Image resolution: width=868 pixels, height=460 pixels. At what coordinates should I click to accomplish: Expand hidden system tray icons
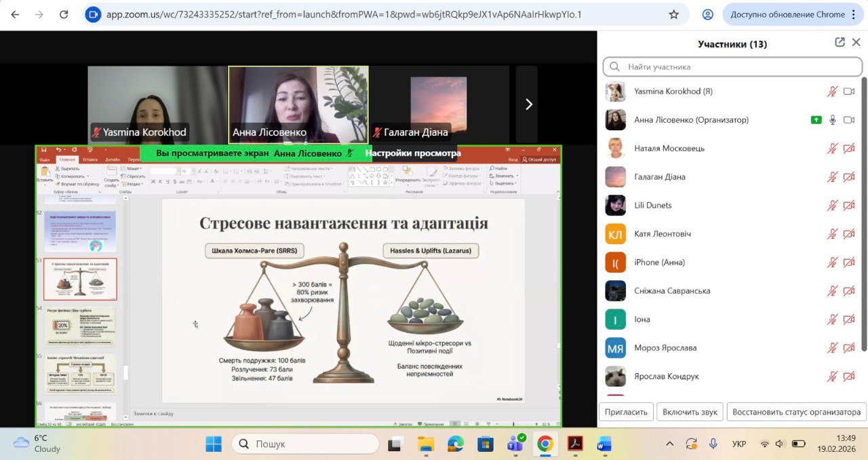click(669, 444)
